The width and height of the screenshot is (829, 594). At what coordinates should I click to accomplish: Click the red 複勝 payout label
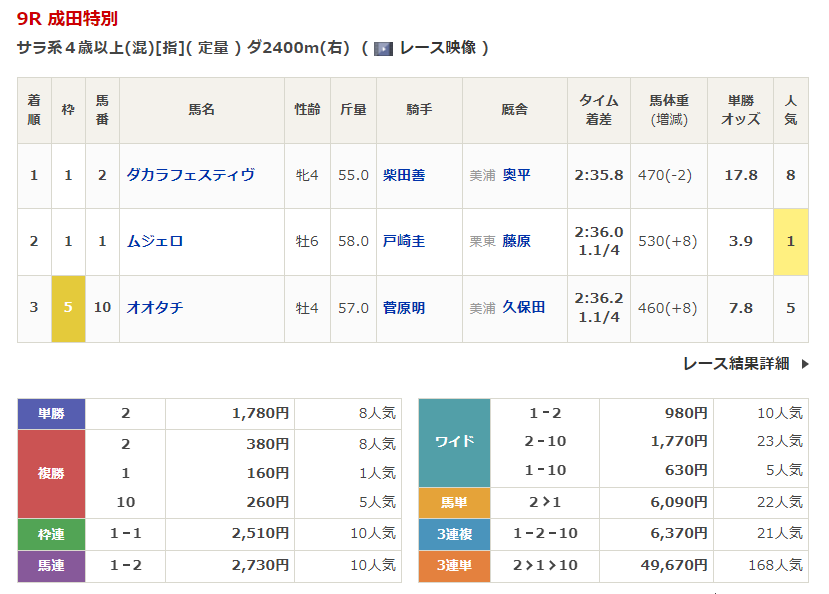coord(51,473)
